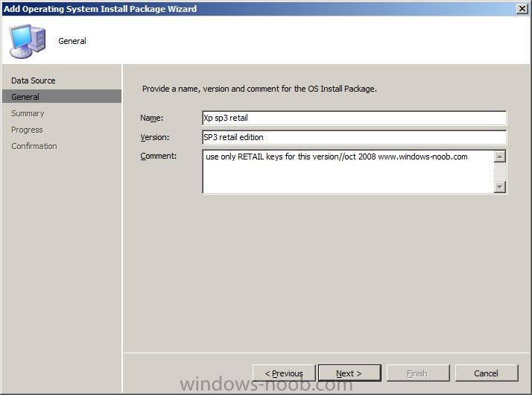
Task: Go back with the Previous button
Action: tap(284, 373)
